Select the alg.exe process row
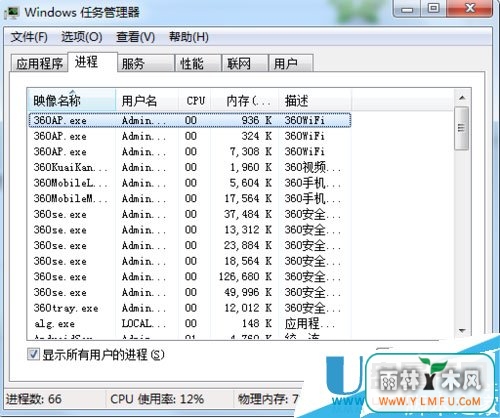Screen dimensions: 500x418 [x=190, y=324]
